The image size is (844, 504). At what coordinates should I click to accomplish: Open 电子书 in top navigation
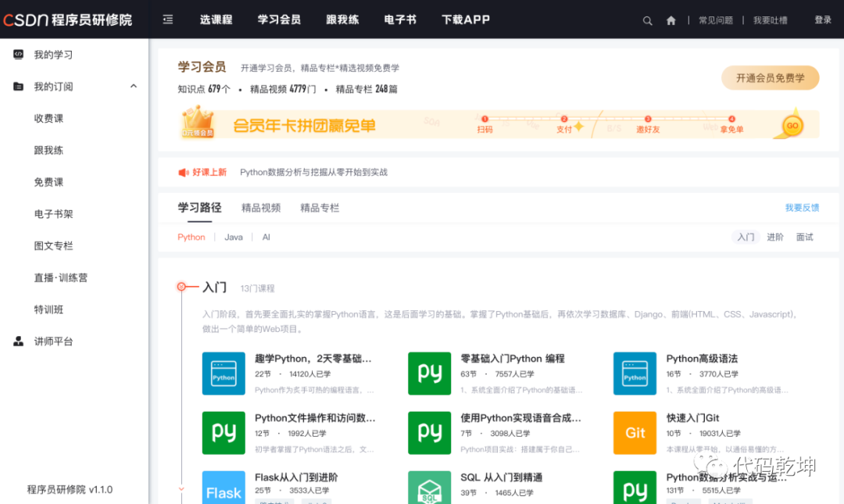coord(400,20)
